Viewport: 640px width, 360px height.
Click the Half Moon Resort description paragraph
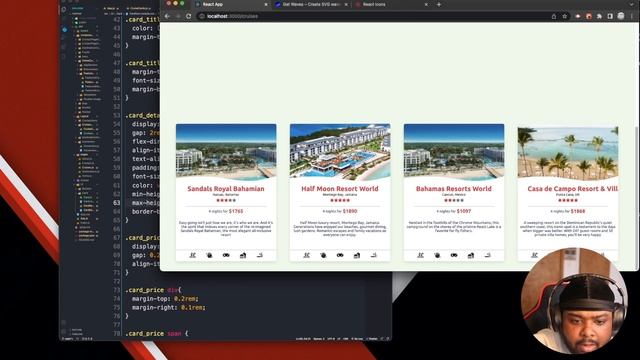[x=340, y=229]
